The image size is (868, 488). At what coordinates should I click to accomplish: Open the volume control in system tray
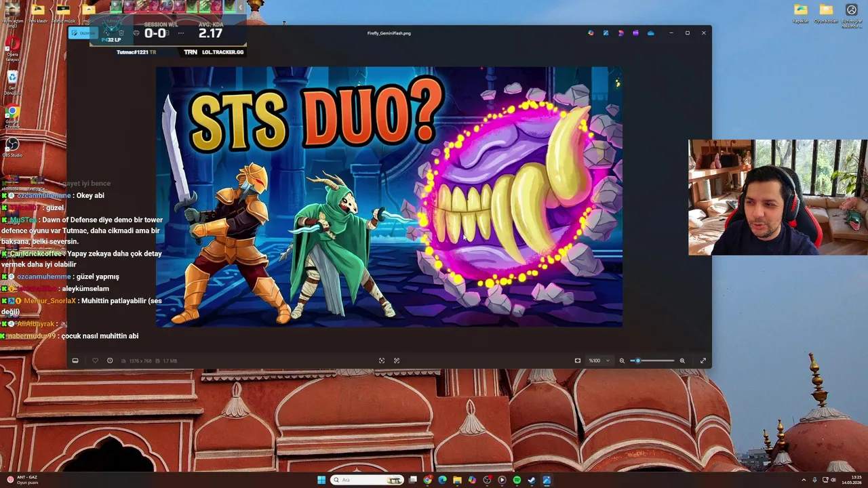click(x=833, y=480)
